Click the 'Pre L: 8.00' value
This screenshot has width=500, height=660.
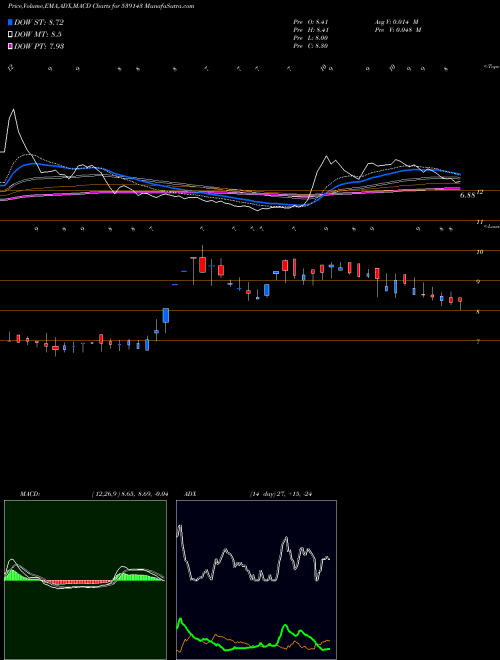click(x=311, y=38)
